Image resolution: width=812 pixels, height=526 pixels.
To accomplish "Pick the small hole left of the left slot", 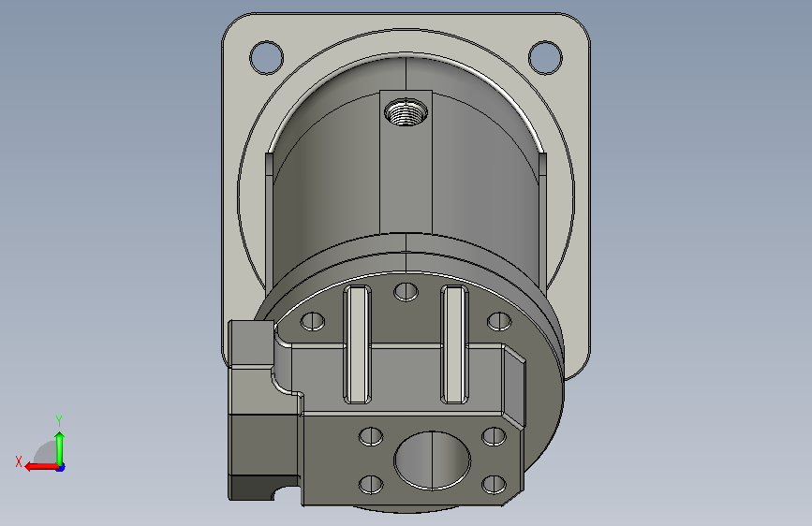I will coord(313,321).
